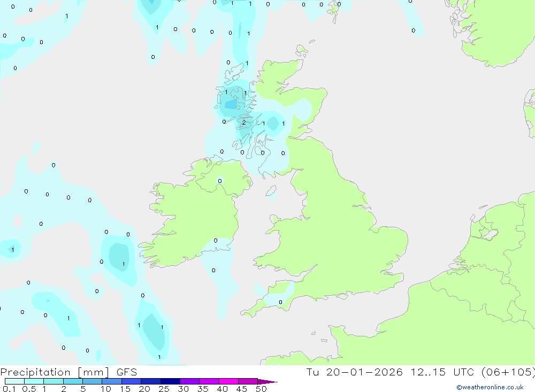The width and height of the screenshot is (535, 392).
Task: Click the 0.5–1 mm legend swatch
Action: point(34,381)
